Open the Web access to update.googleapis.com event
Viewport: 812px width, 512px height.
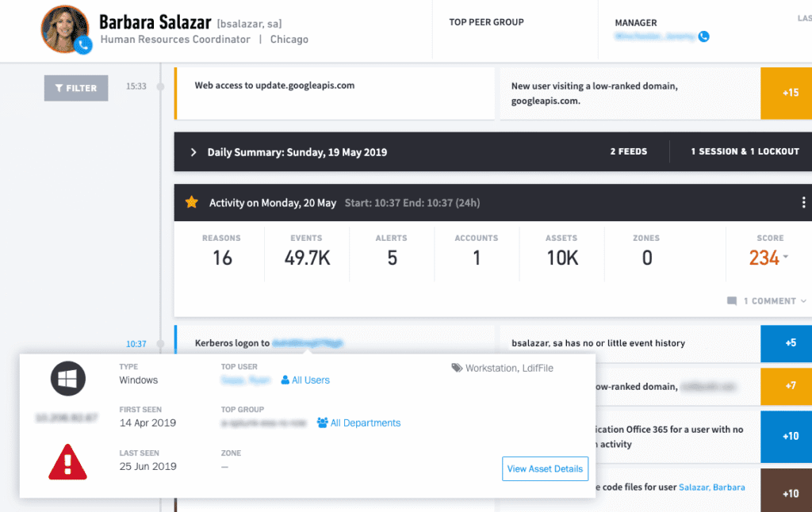[335, 94]
